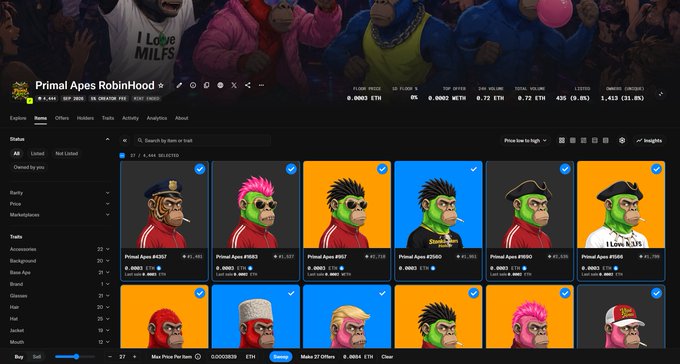Open the Price low to high sort dropdown
The height and width of the screenshot is (364, 680).
pyautogui.click(x=525, y=141)
